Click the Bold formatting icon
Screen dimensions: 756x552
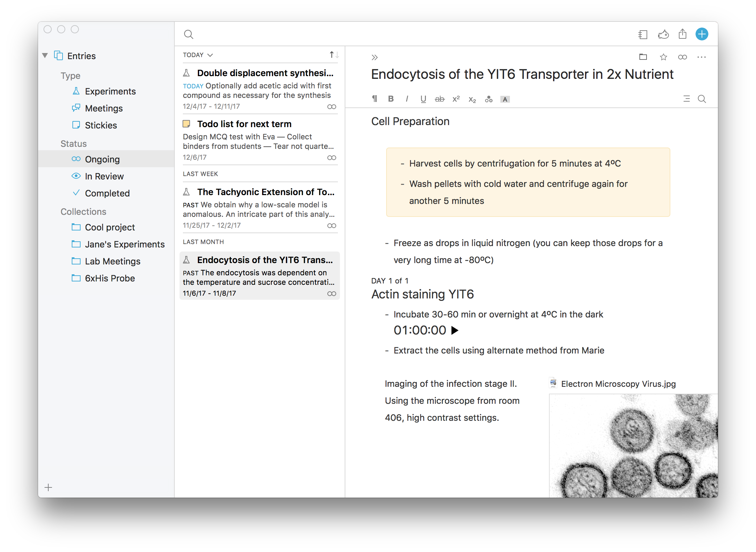coord(392,99)
